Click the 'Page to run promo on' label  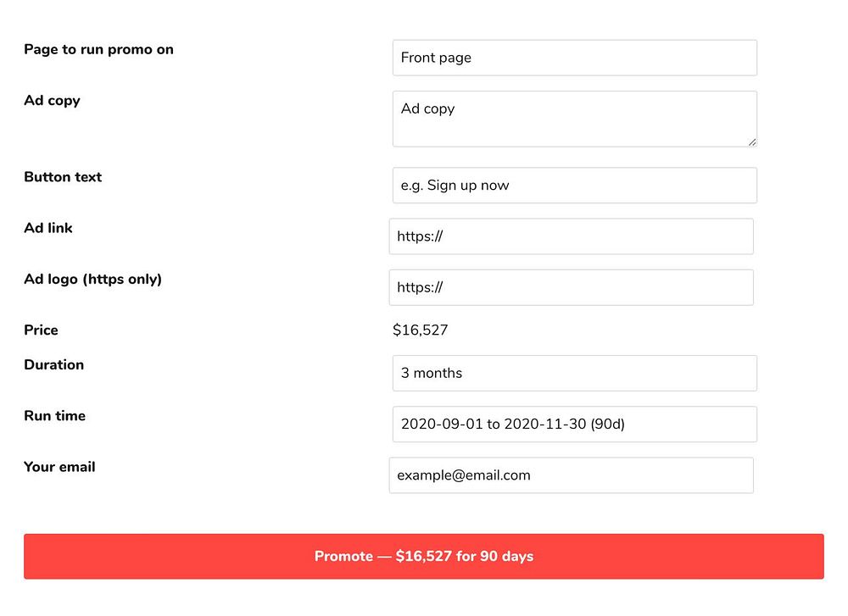[98, 49]
